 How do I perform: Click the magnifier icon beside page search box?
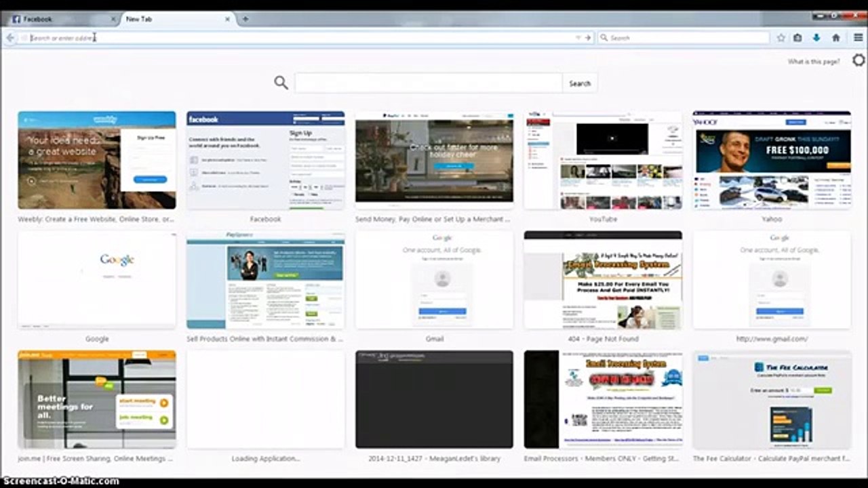pyautogui.click(x=281, y=83)
